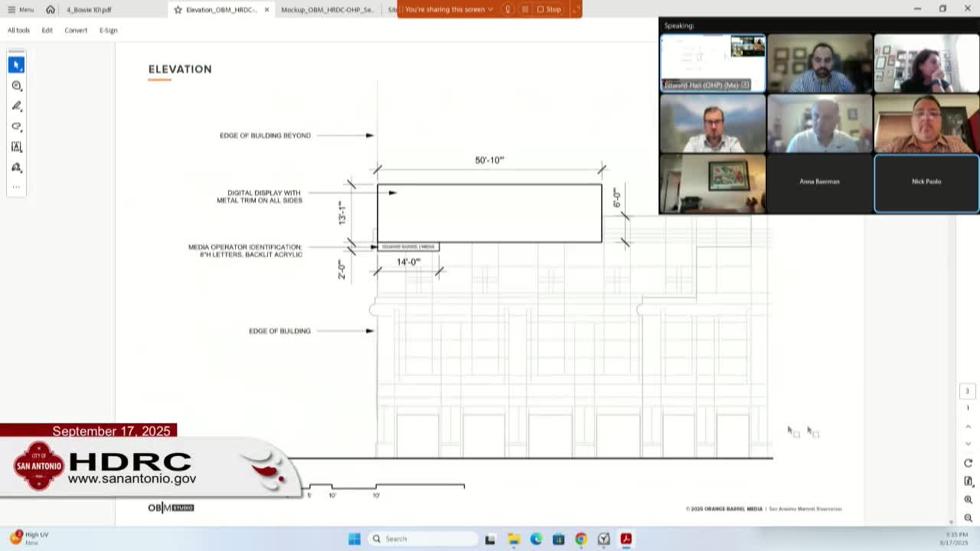Screen dimensions: 980x551
Task: Select Anna Baerman participant tile
Action: point(819,182)
